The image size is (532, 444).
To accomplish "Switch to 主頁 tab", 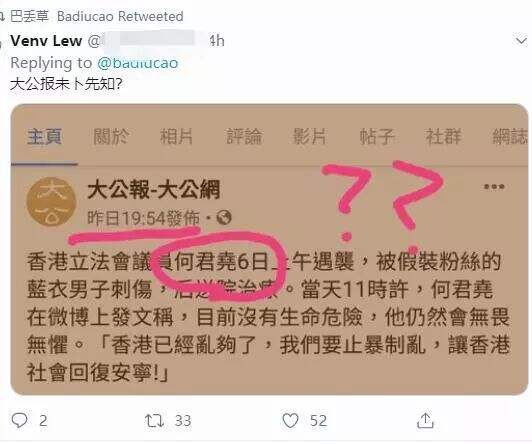I will click(44, 137).
